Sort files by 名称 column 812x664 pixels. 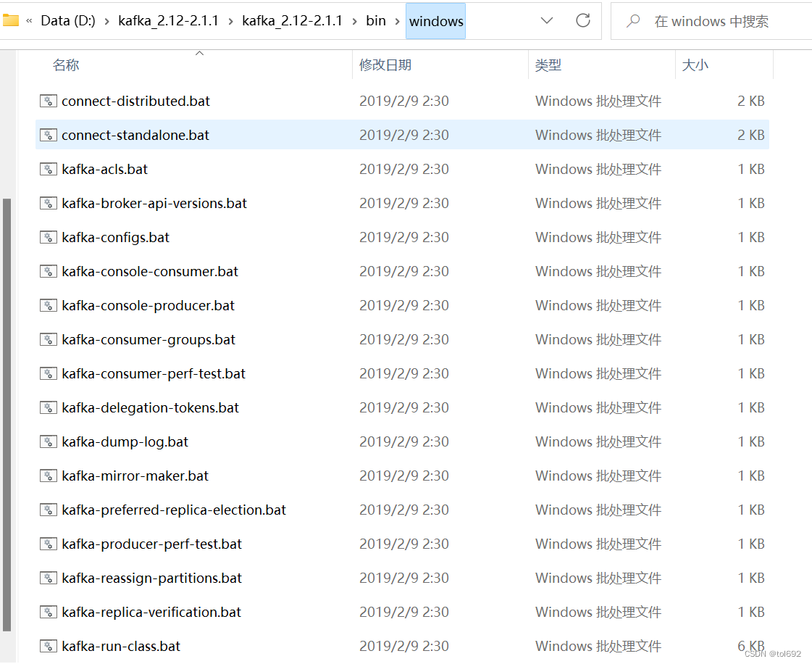[x=66, y=65]
